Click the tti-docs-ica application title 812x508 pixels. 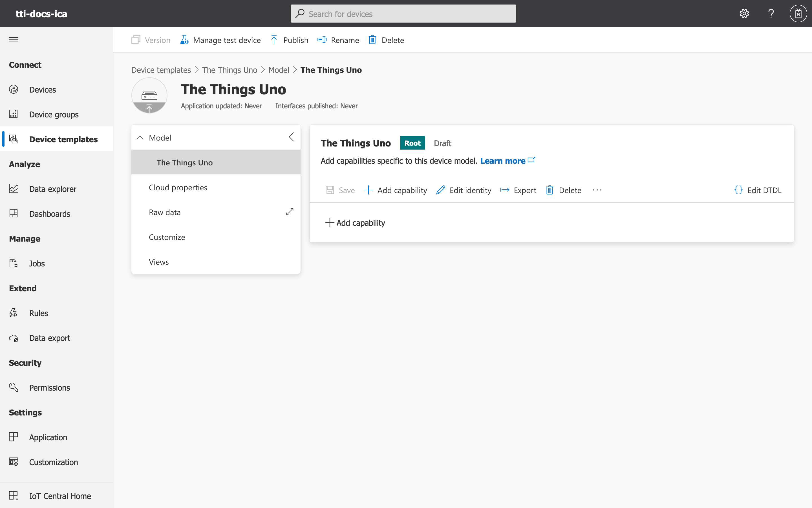point(41,14)
